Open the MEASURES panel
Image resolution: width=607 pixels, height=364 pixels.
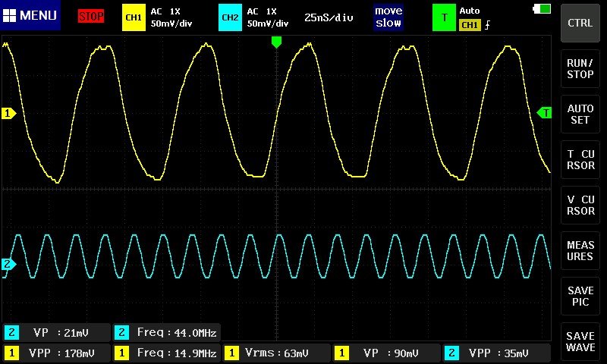(580, 251)
